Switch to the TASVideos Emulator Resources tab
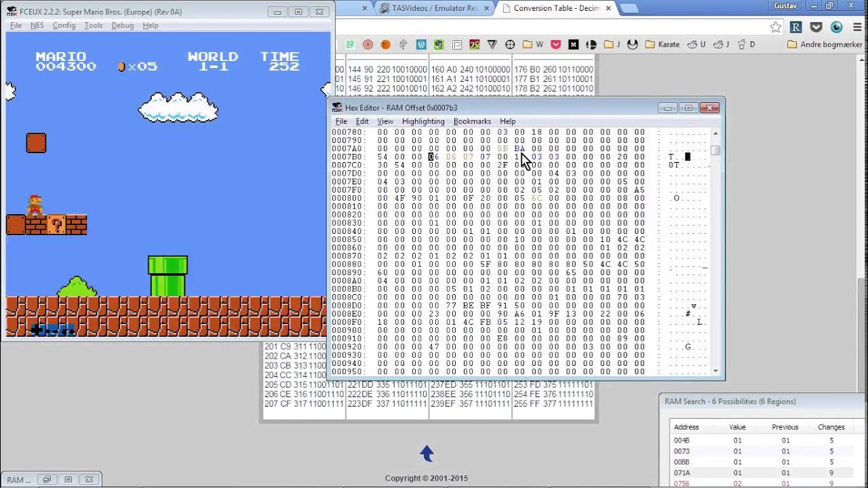The width and height of the screenshot is (868, 488). (434, 8)
